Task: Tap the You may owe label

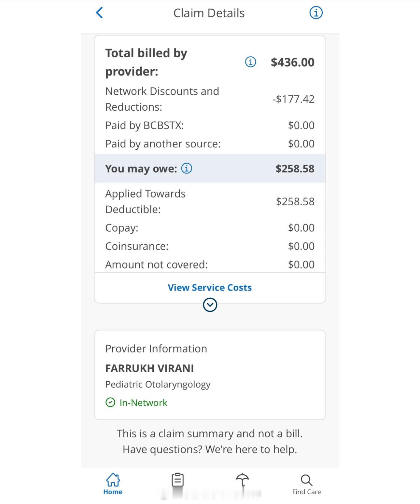Action: coord(141,169)
